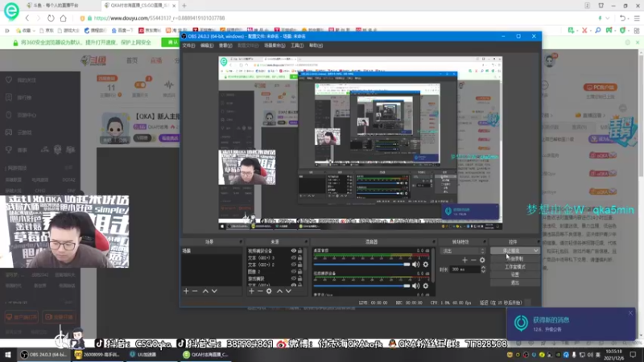The height and width of the screenshot is (362, 644).
Task: Add a transition with the plus icon
Action: click(464, 260)
